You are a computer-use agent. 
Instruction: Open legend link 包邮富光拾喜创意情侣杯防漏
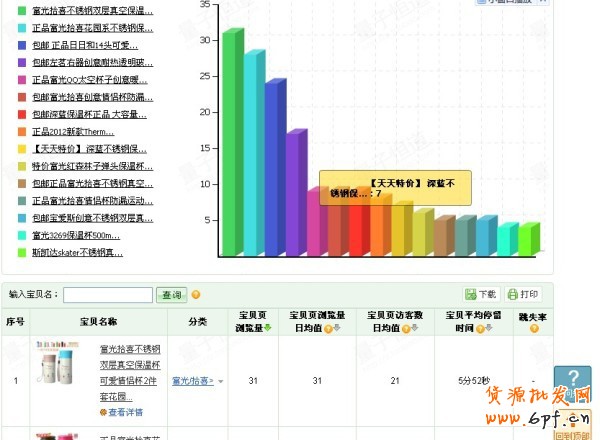coord(92,97)
